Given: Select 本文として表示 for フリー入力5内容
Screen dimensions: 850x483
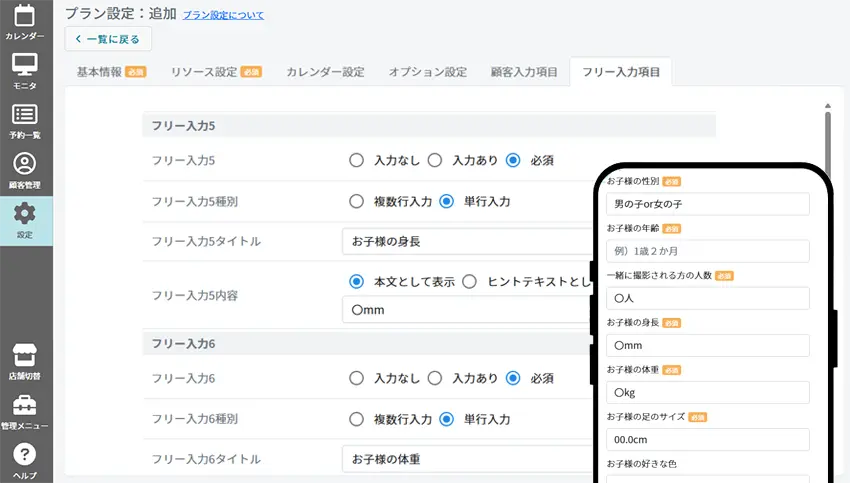Looking at the screenshot, I should coord(356,282).
